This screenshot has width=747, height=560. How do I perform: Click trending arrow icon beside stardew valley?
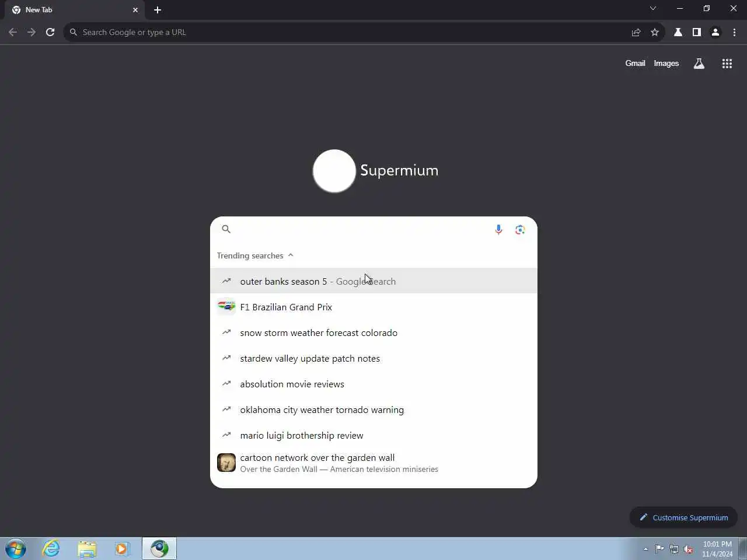(x=226, y=358)
